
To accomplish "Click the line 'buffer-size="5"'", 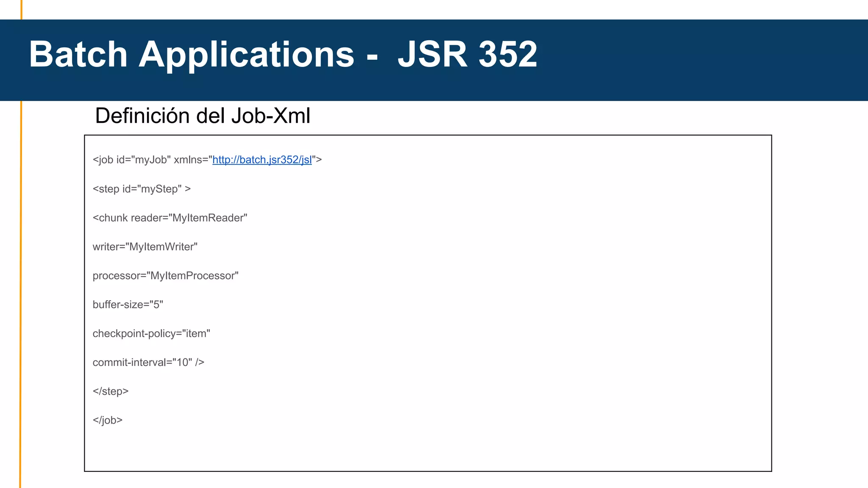I will pos(128,305).
